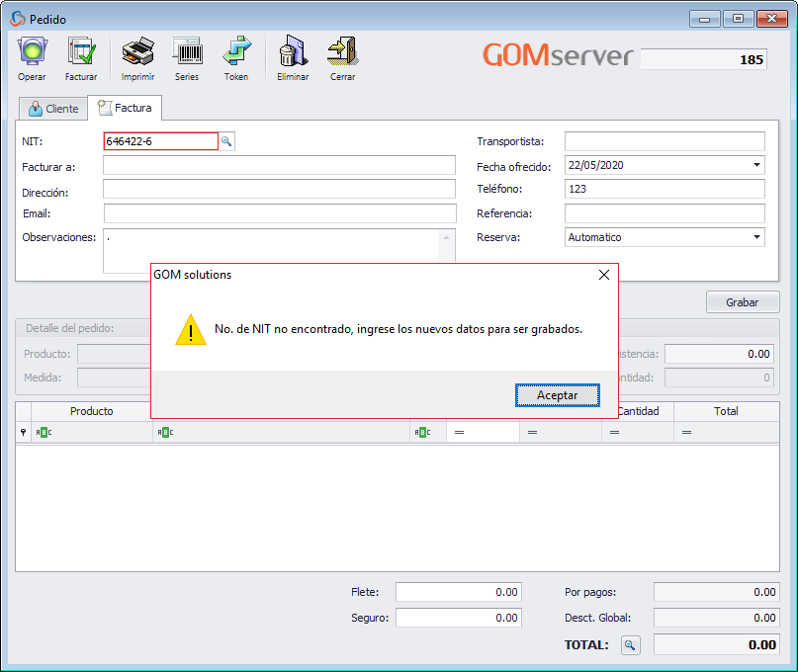Screen dimensions: 798x672
Task: Open the NIT search magnifier icon
Action: 227,140
